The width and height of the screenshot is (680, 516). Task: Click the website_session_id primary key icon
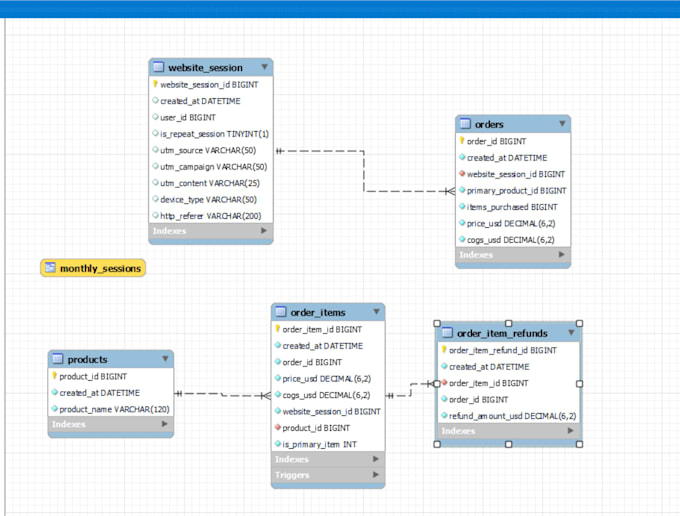point(155,85)
